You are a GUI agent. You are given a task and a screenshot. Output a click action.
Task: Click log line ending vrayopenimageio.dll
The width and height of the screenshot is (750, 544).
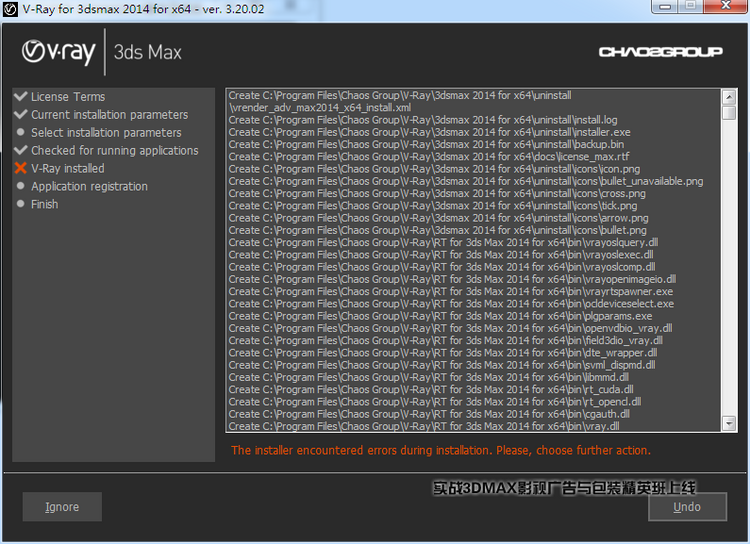point(452,279)
